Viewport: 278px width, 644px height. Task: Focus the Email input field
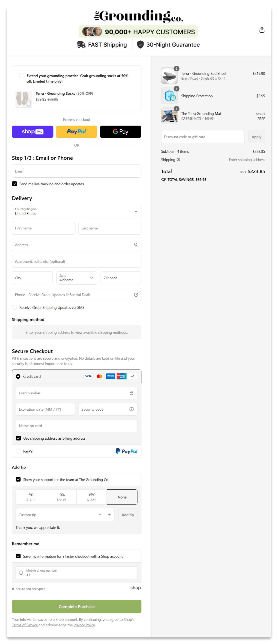click(x=77, y=171)
